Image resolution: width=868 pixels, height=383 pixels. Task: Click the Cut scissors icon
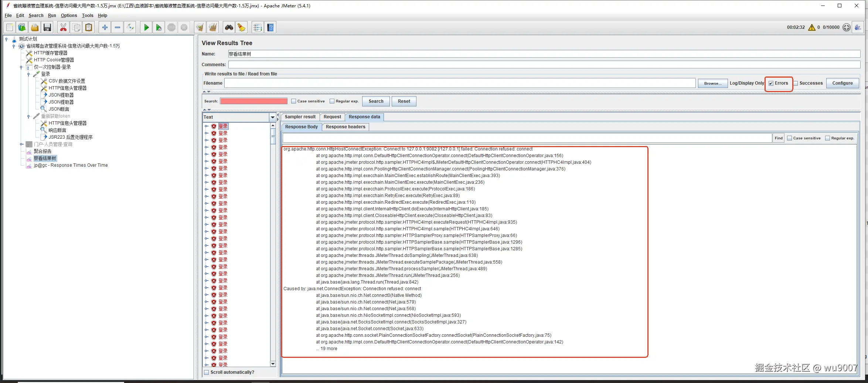click(64, 27)
